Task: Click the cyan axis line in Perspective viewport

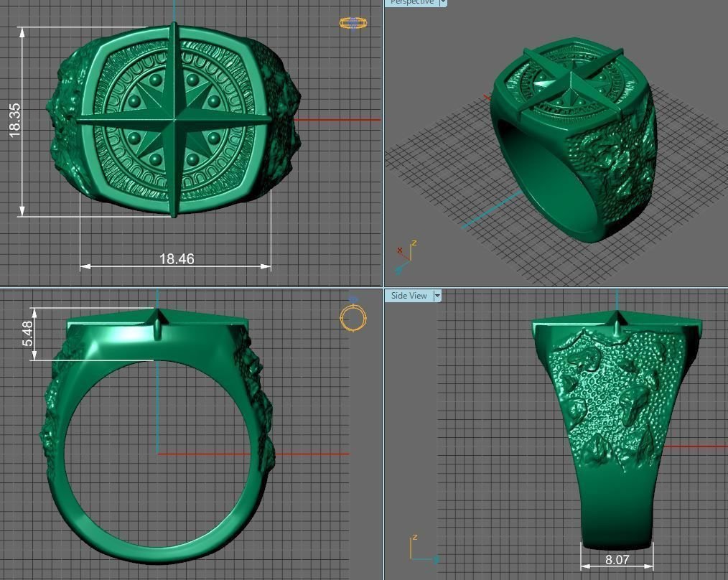Action: (x=488, y=208)
